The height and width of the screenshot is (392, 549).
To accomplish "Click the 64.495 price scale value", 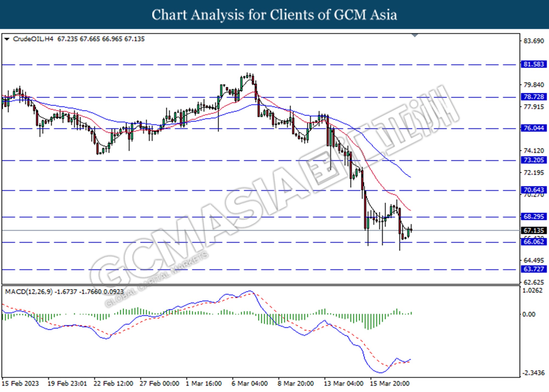I will (x=534, y=260).
